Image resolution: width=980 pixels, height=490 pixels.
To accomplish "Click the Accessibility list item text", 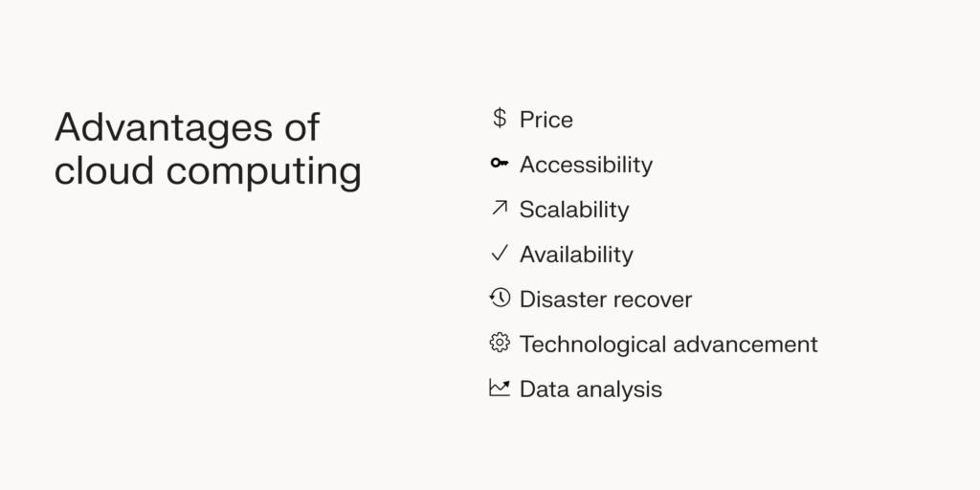I will [x=587, y=165].
